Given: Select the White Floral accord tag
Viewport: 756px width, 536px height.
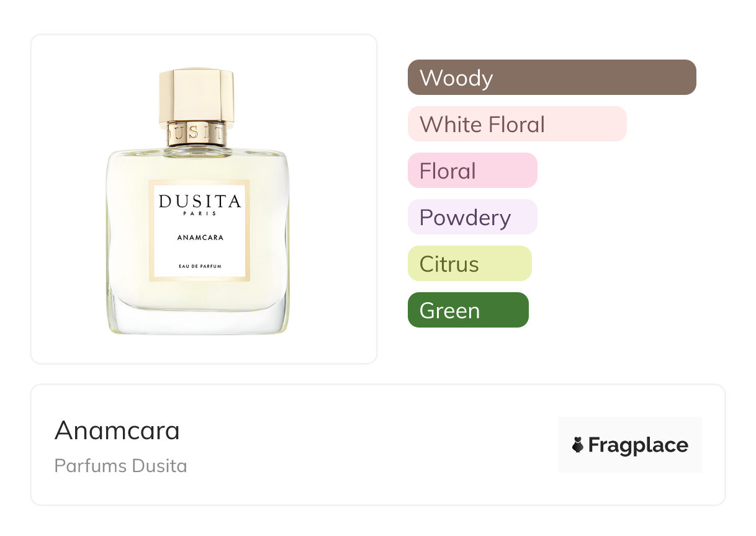Looking at the screenshot, I should pos(517,124).
